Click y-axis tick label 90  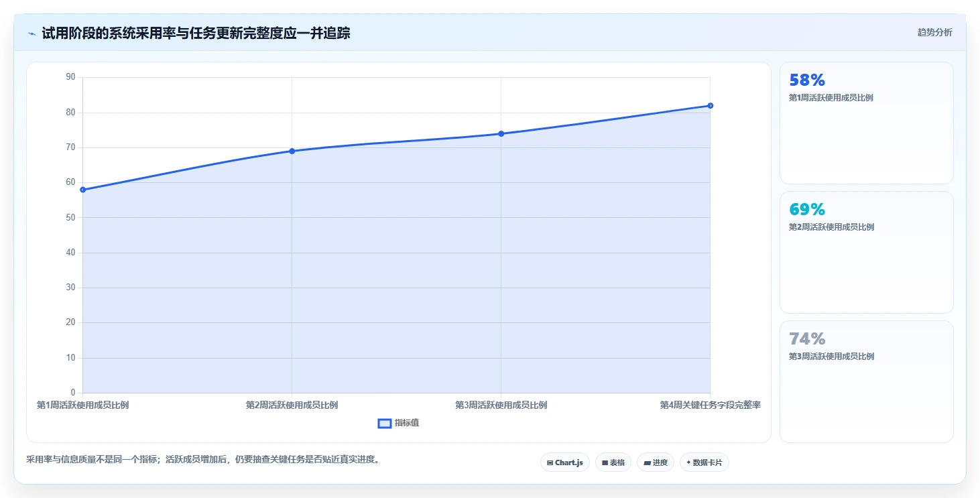(x=71, y=77)
